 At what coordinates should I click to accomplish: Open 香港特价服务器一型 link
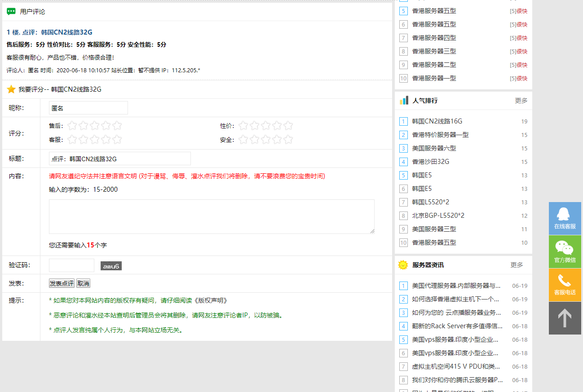[440, 135]
